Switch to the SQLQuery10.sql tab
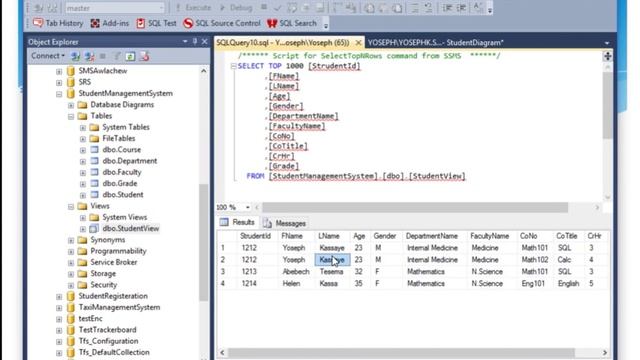Screen dimensions: 640x360 point(282,42)
